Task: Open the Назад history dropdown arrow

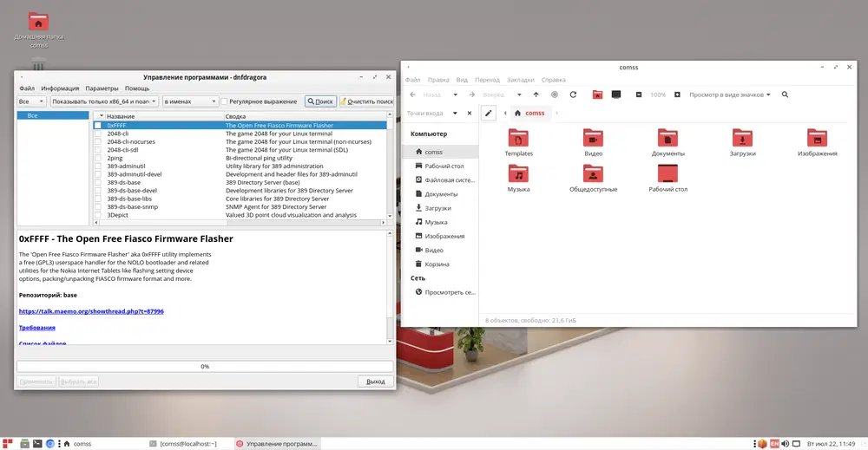Action: pyautogui.click(x=455, y=95)
